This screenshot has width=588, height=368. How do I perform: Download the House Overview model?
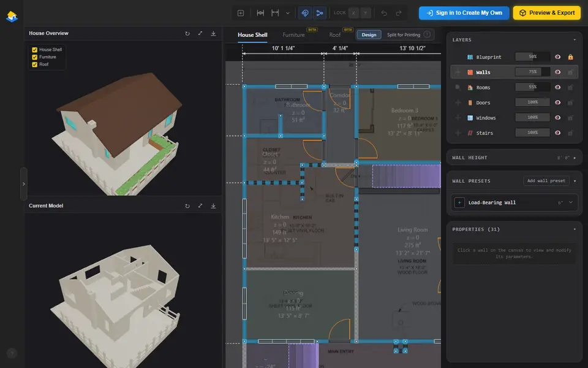coord(213,33)
